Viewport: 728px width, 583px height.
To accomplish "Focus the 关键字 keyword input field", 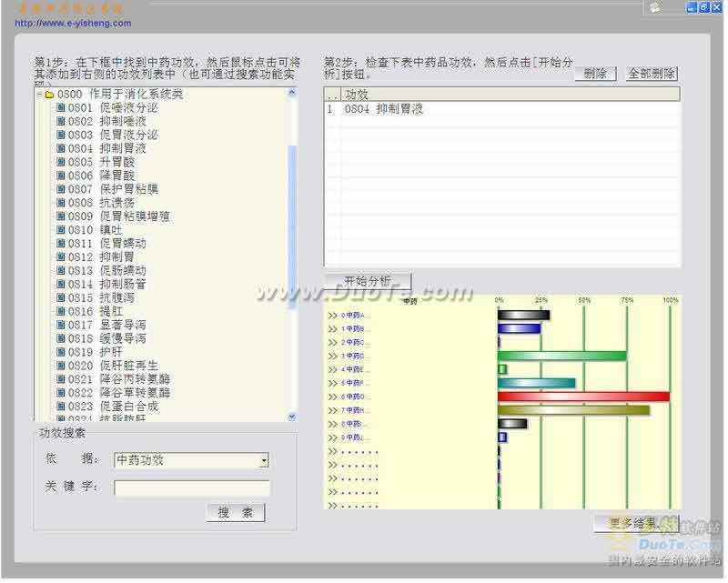I will pyautogui.click(x=192, y=488).
